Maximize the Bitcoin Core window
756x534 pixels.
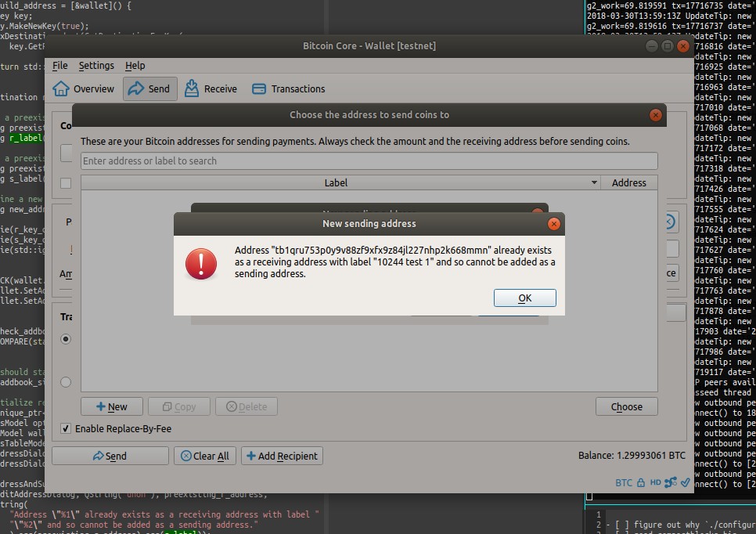[x=668, y=46]
